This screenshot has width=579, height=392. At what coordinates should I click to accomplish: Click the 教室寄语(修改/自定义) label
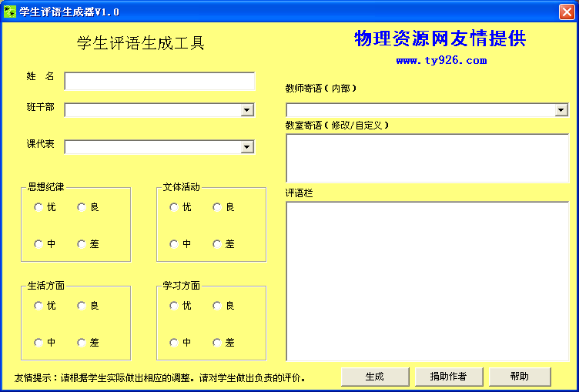(x=337, y=126)
